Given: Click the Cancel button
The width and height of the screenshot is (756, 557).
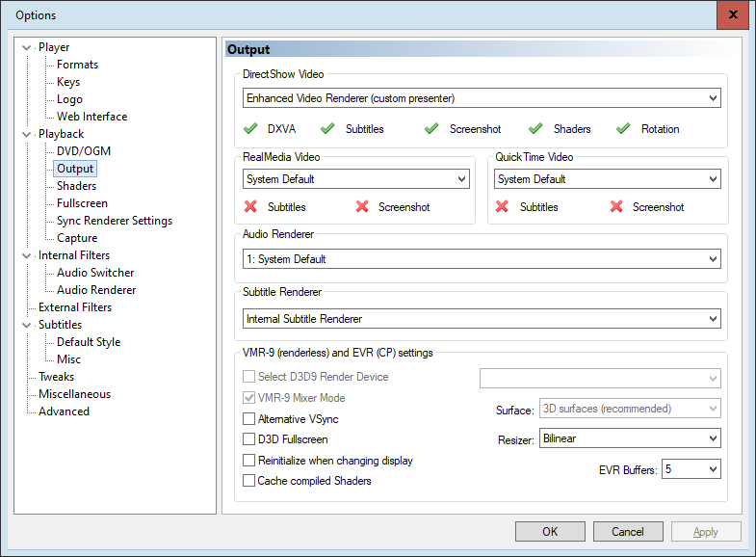Looking at the screenshot, I should [x=628, y=532].
